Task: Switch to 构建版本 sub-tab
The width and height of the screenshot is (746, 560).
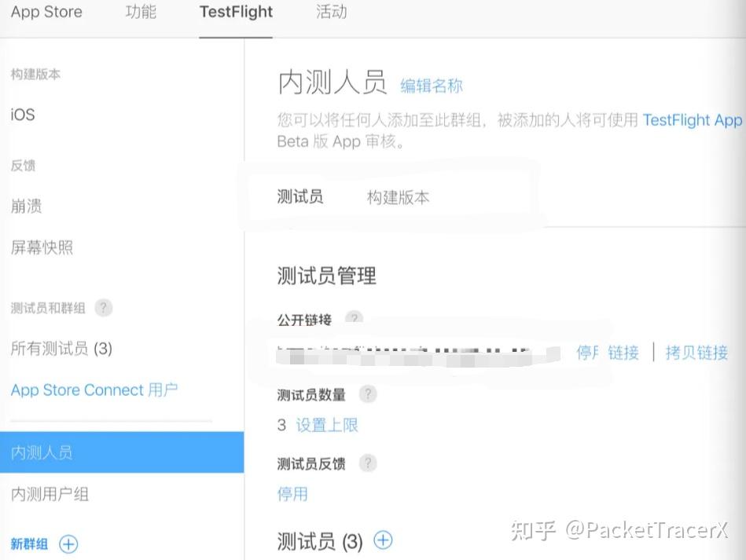Action: [x=399, y=197]
